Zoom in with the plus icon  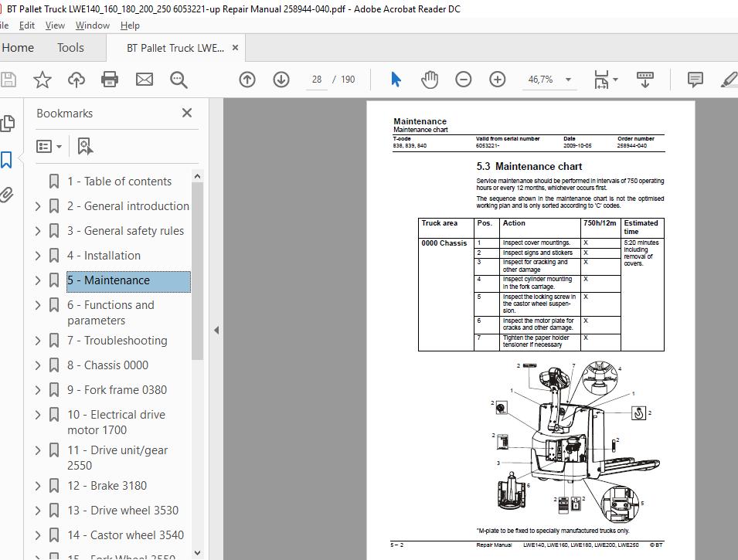497,80
